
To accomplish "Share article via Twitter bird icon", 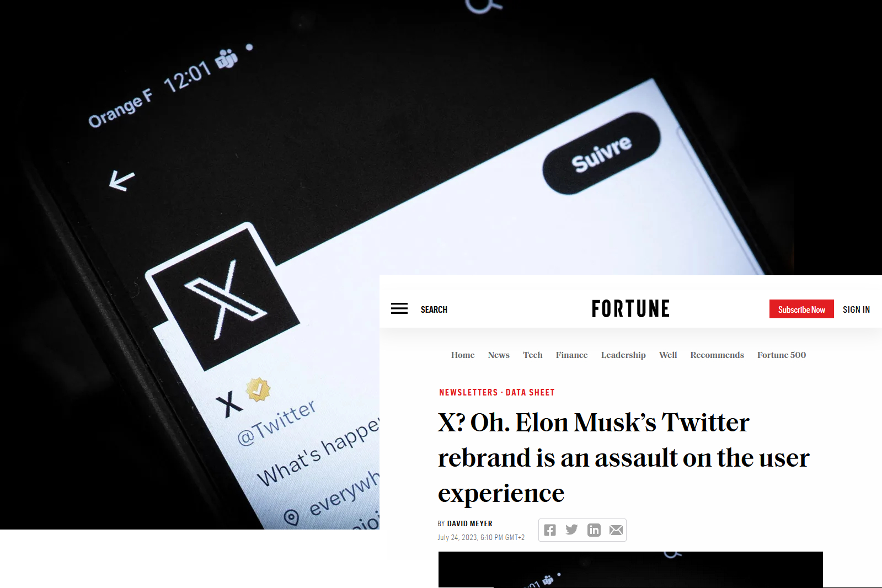I will pos(572,530).
